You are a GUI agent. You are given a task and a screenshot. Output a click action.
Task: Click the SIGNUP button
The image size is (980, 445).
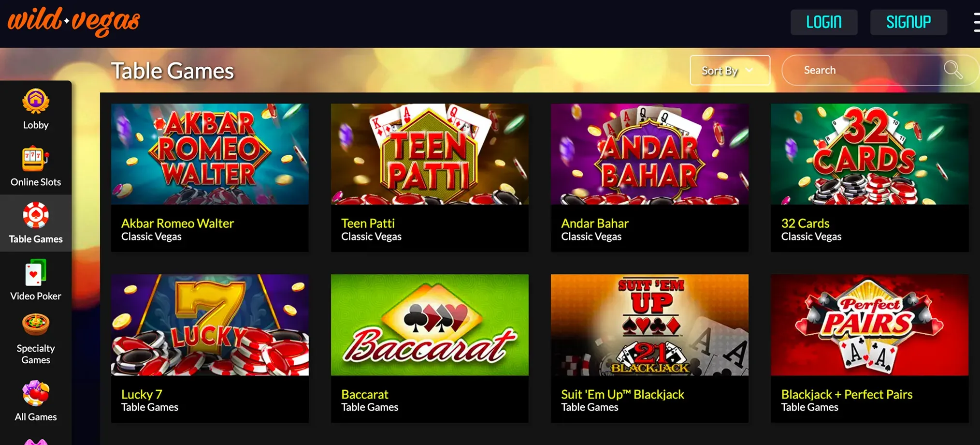(x=908, y=22)
